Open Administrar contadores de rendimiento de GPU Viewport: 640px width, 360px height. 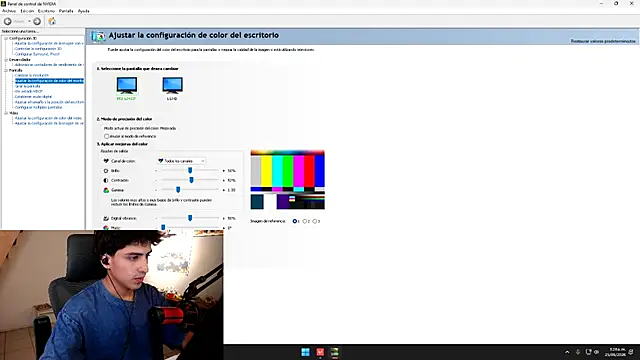[49, 64]
